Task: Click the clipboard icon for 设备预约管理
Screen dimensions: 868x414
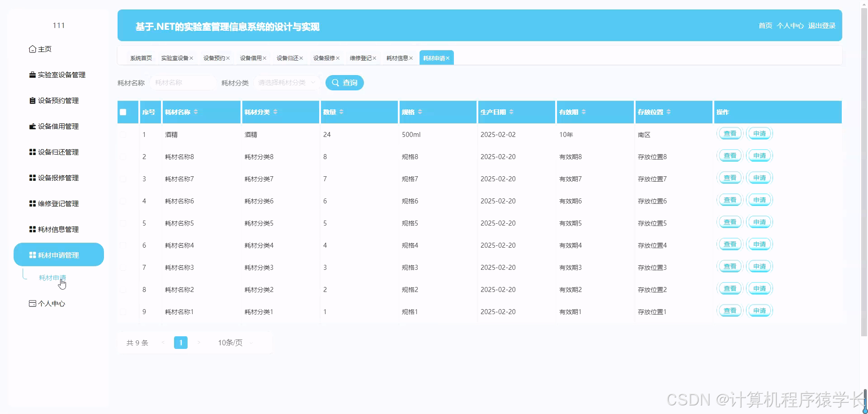Action: pyautogui.click(x=32, y=100)
